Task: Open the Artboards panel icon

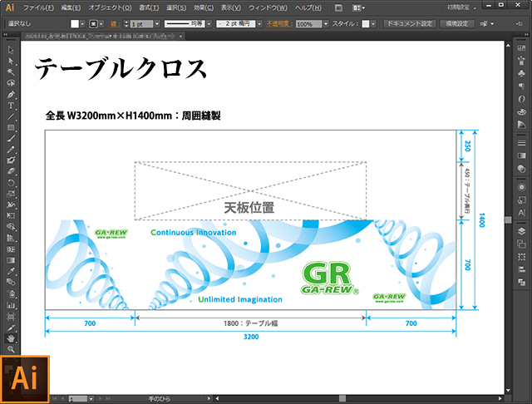Action: tap(521, 244)
